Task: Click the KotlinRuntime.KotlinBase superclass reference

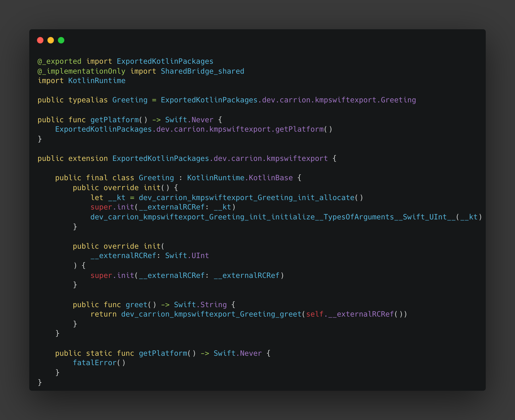Action: click(239, 178)
